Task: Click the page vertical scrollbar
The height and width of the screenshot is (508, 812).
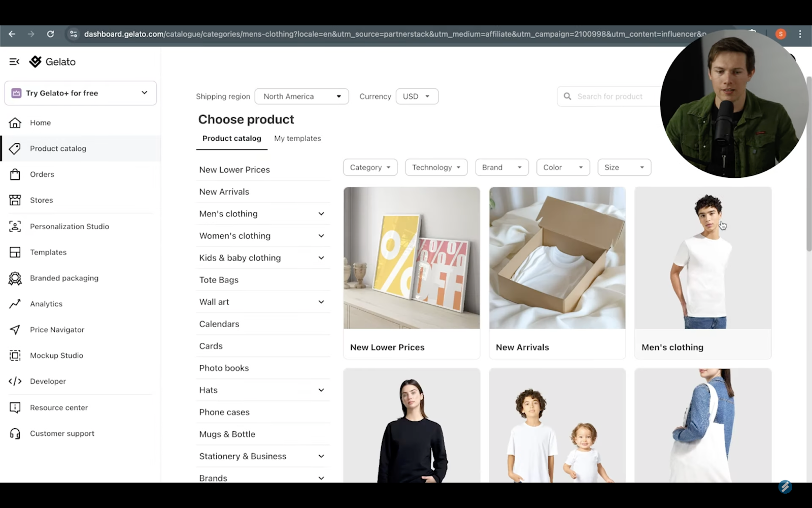Action: click(808, 164)
